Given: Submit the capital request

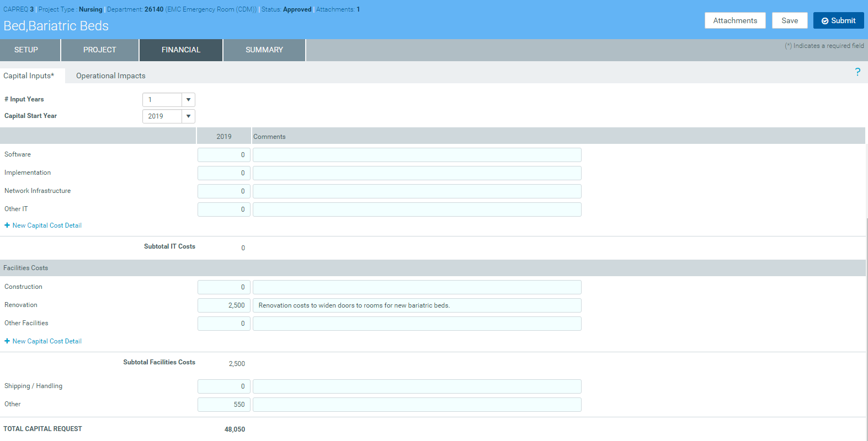Looking at the screenshot, I should pos(838,20).
